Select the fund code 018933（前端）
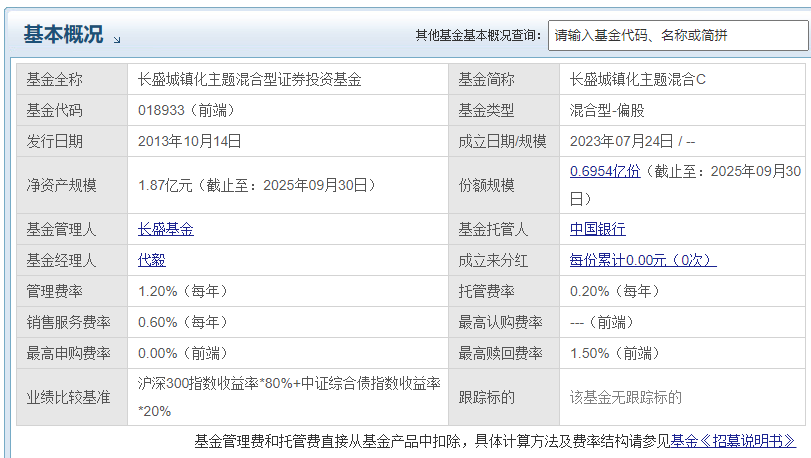Viewport: 811px width, 458px height. (x=186, y=110)
